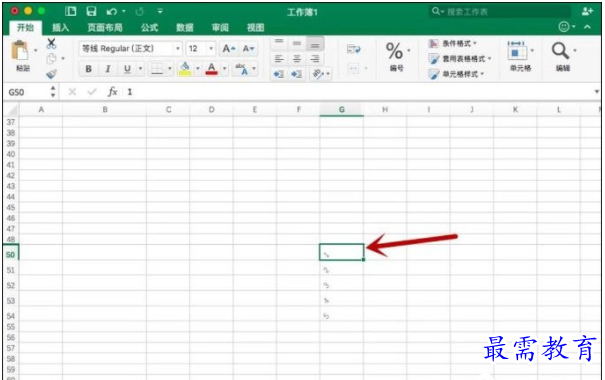Click the Cut scissors icon

coord(51,43)
